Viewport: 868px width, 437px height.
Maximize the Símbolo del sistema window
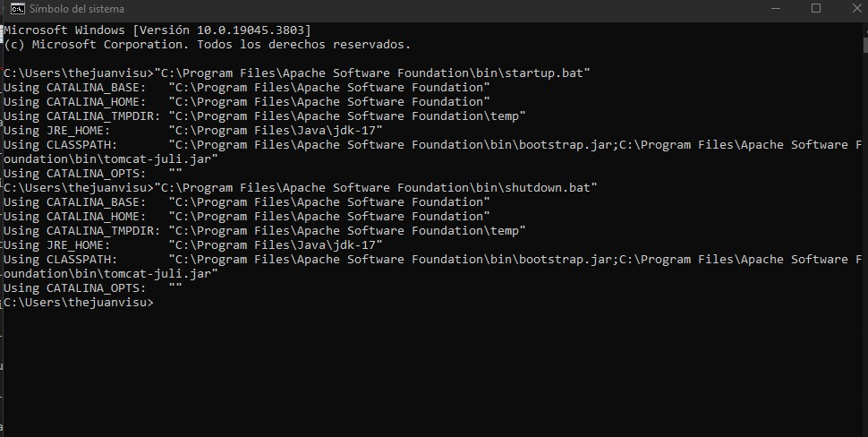click(815, 9)
